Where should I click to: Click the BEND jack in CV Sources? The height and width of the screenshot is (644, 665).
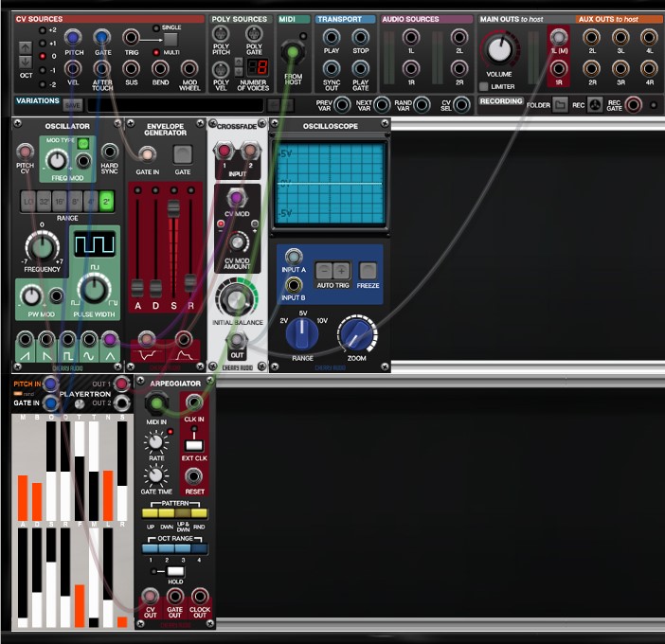(160, 68)
